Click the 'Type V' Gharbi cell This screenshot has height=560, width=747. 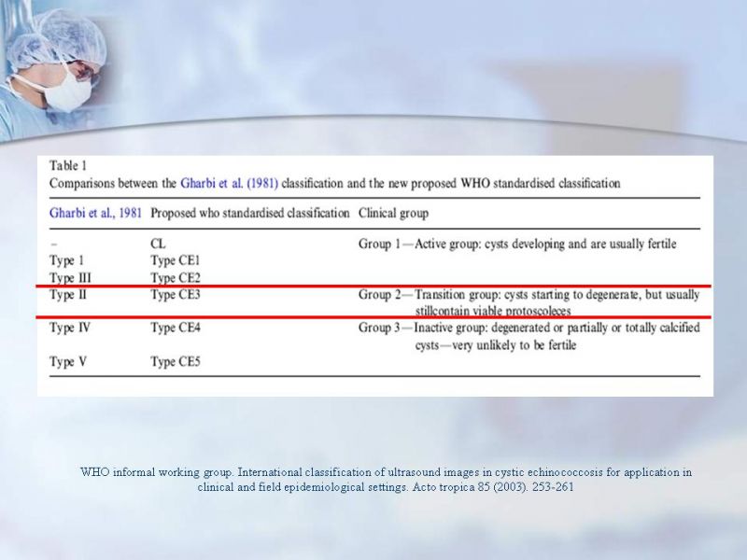(68, 362)
